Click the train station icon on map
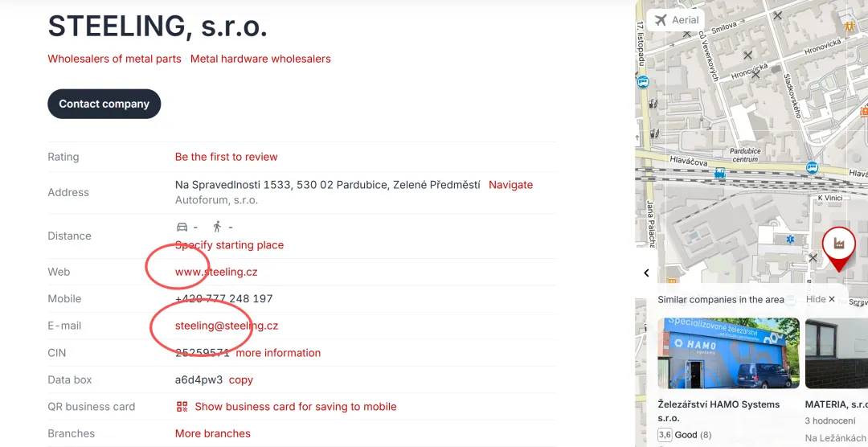 pos(719,174)
